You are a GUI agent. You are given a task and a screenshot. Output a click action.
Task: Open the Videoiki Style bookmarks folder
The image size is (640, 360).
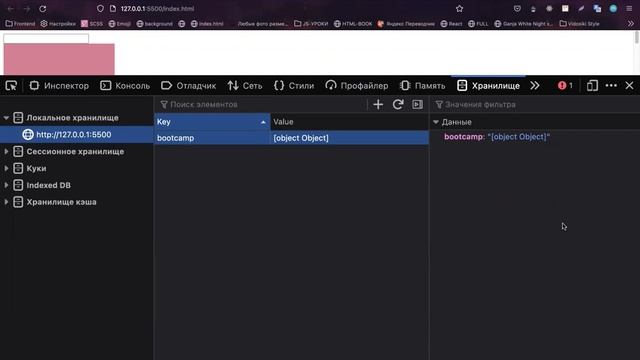(x=579, y=24)
